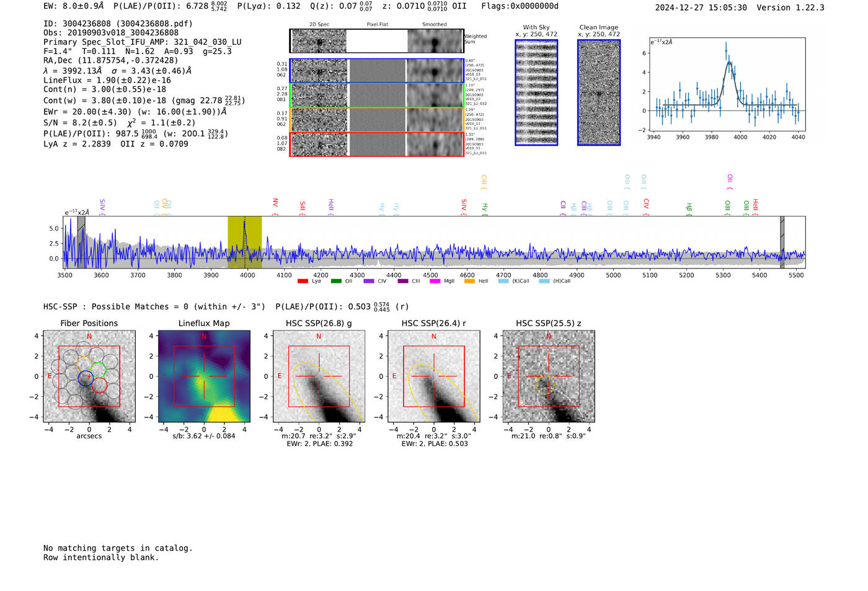Click the 'S/N = 8.2(±0.5)' value

pyautogui.click(x=80, y=123)
